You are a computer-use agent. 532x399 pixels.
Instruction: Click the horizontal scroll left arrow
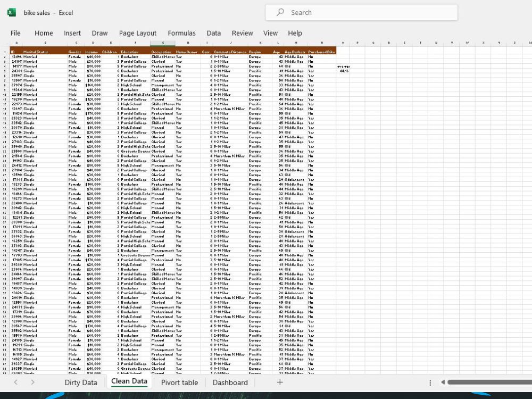click(x=443, y=383)
